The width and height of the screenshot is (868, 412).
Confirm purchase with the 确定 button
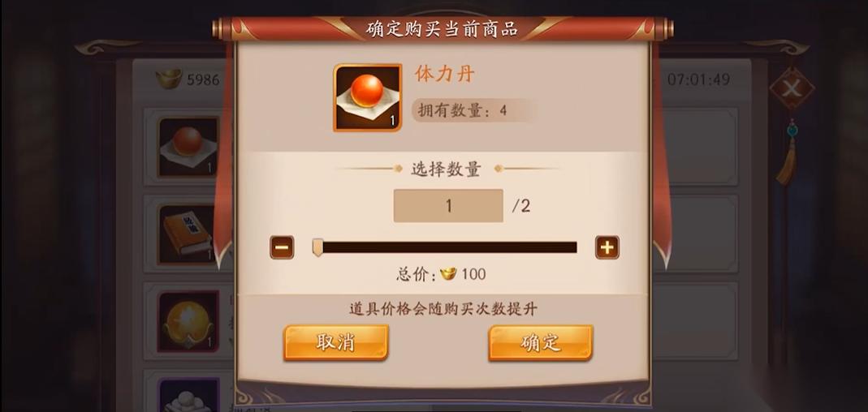point(540,343)
